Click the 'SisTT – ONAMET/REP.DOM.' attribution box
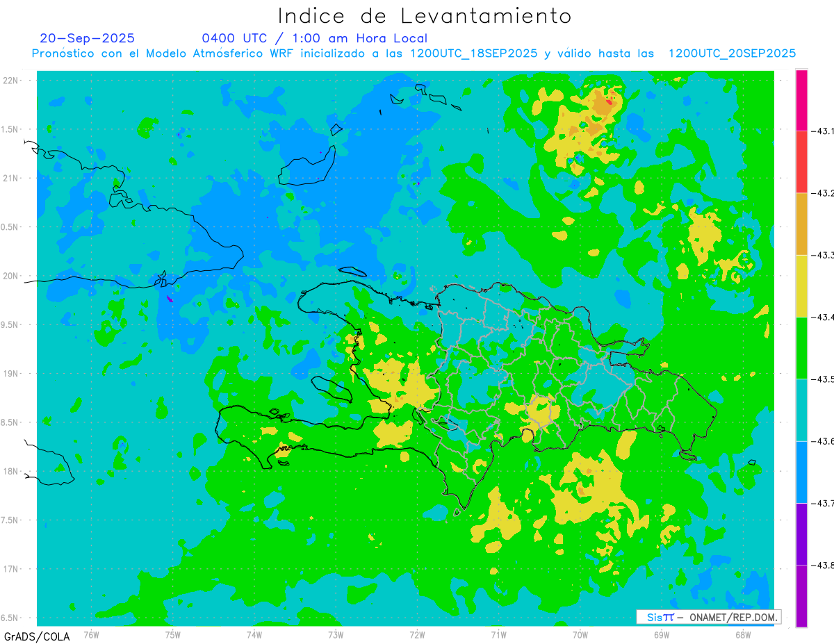The width and height of the screenshot is (834, 644). coord(708,617)
